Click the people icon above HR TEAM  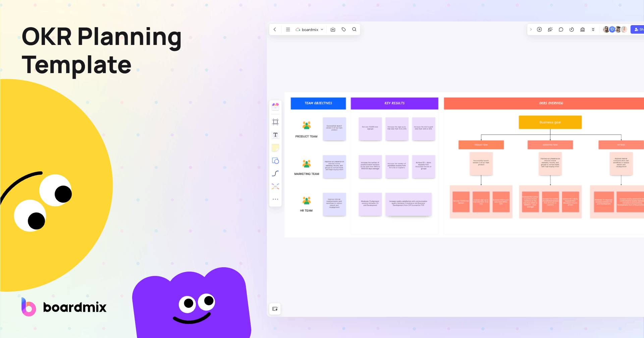(307, 201)
